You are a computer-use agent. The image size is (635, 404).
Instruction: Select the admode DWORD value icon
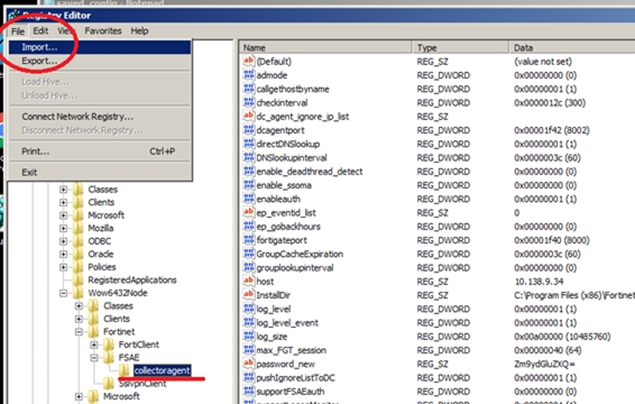[249, 75]
